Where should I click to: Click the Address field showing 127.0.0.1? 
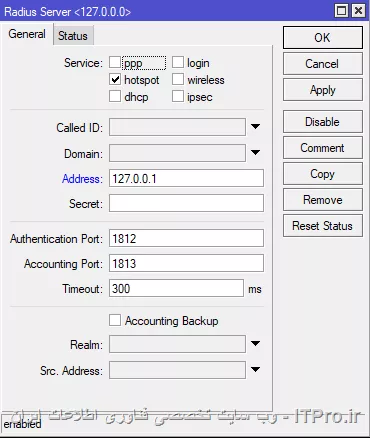click(x=186, y=178)
